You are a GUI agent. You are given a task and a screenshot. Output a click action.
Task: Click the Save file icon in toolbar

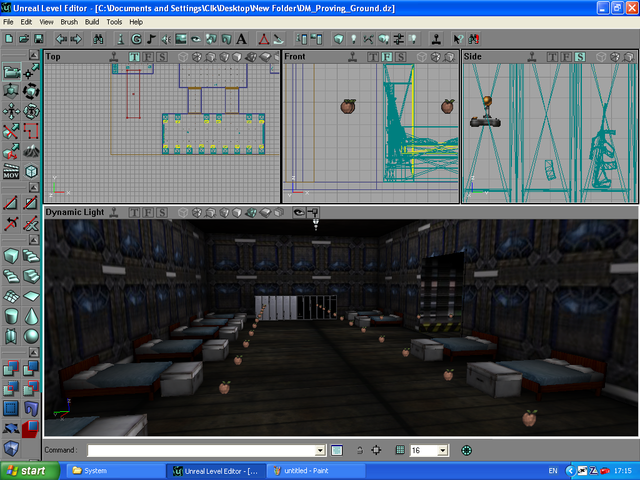38,39
